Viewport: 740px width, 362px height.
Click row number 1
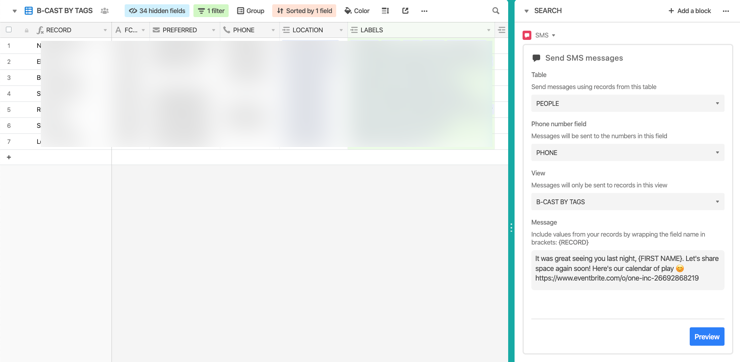pos(8,46)
